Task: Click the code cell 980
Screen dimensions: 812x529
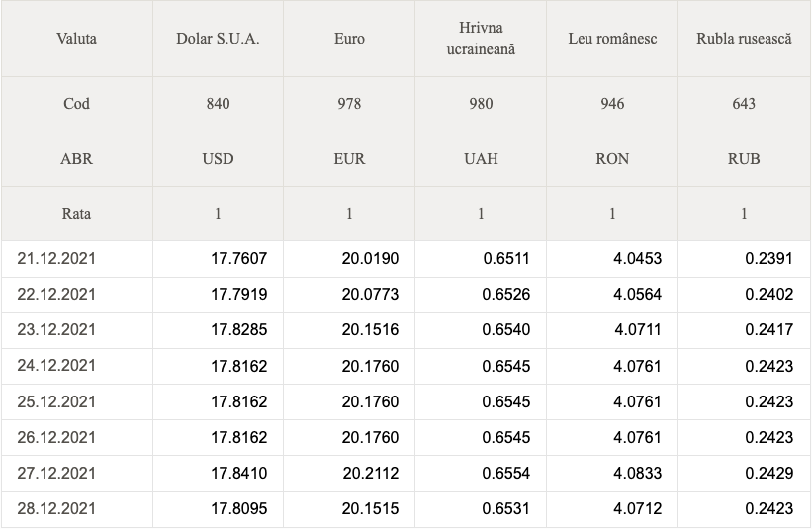Action: (x=481, y=104)
